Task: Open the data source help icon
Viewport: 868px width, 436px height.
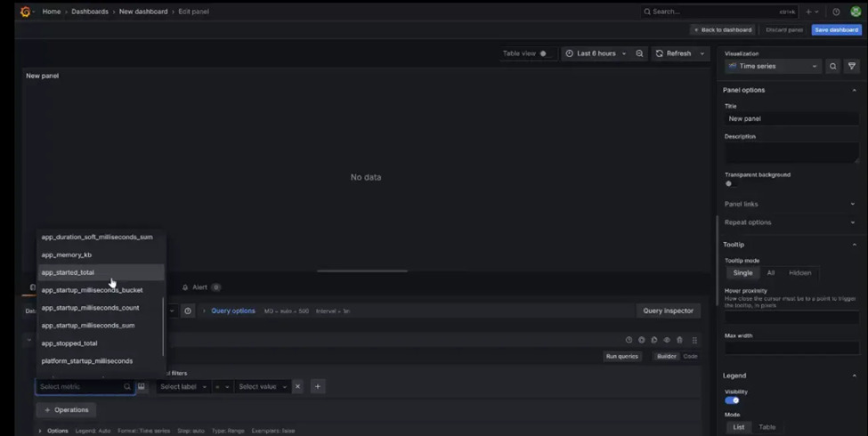Action: pyautogui.click(x=188, y=311)
